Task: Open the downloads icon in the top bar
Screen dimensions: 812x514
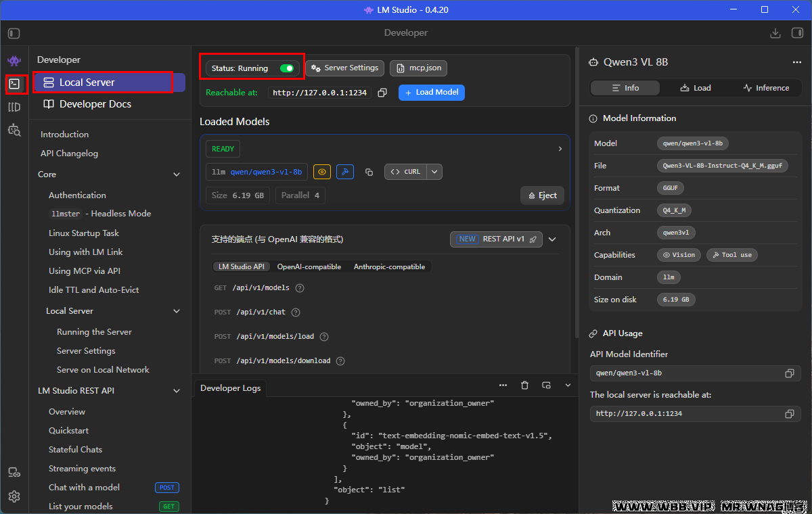Action: click(775, 32)
